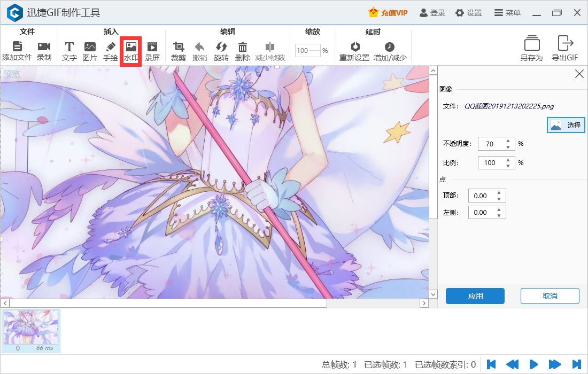This screenshot has width=588, height=374.
Task: Click the preview vertical scrollbar down arrow
Action: point(433,294)
